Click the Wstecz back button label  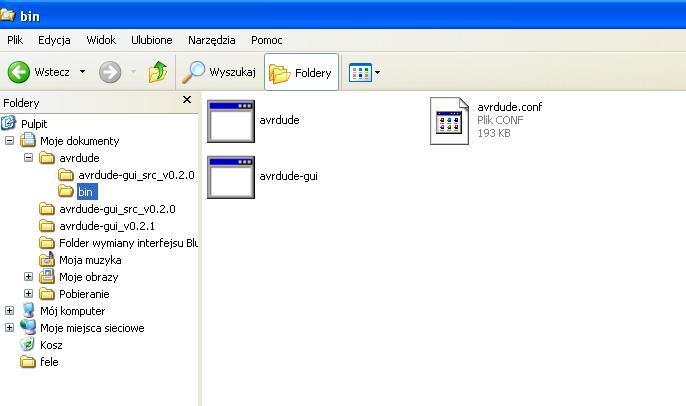pyautogui.click(x=52, y=72)
